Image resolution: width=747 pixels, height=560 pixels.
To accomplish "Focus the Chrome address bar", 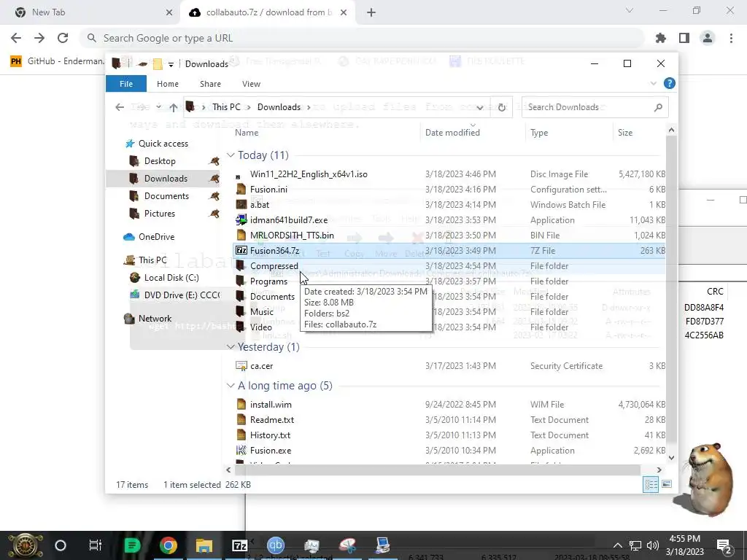I will coord(362,38).
